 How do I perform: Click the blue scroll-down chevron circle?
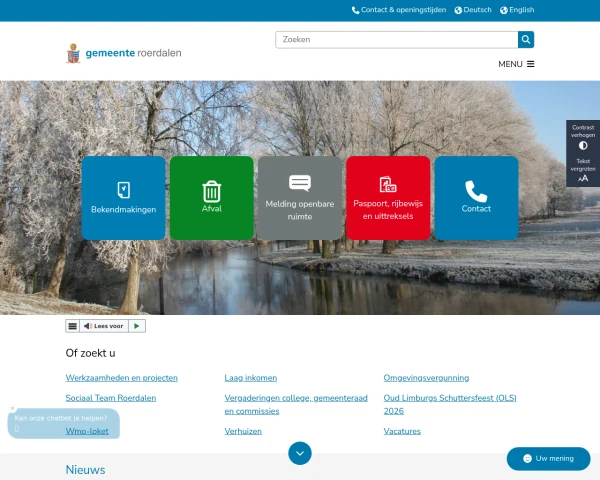pos(300,453)
